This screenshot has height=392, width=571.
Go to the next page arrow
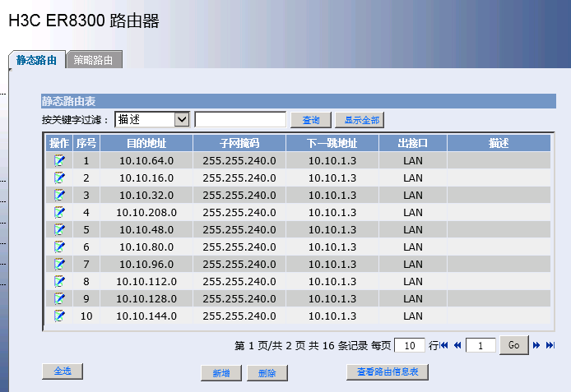(536, 345)
